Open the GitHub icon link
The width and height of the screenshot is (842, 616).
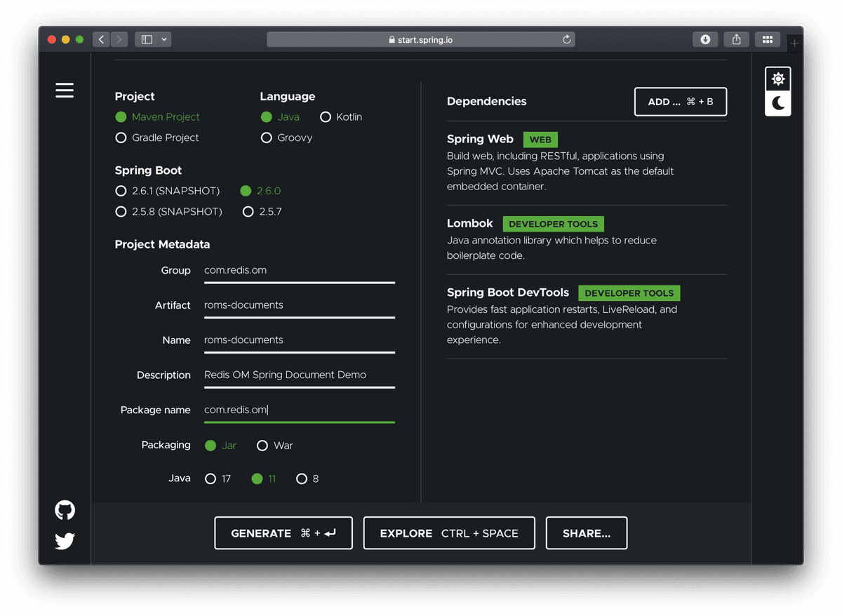pyautogui.click(x=65, y=510)
